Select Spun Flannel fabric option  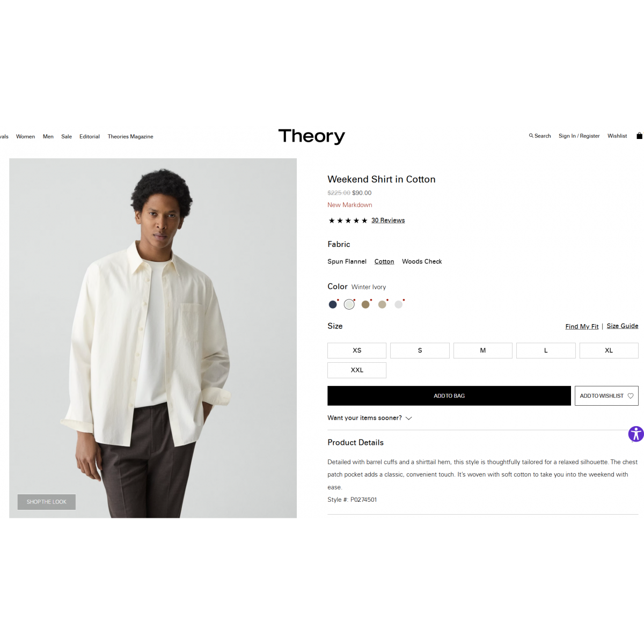(347, 261)
